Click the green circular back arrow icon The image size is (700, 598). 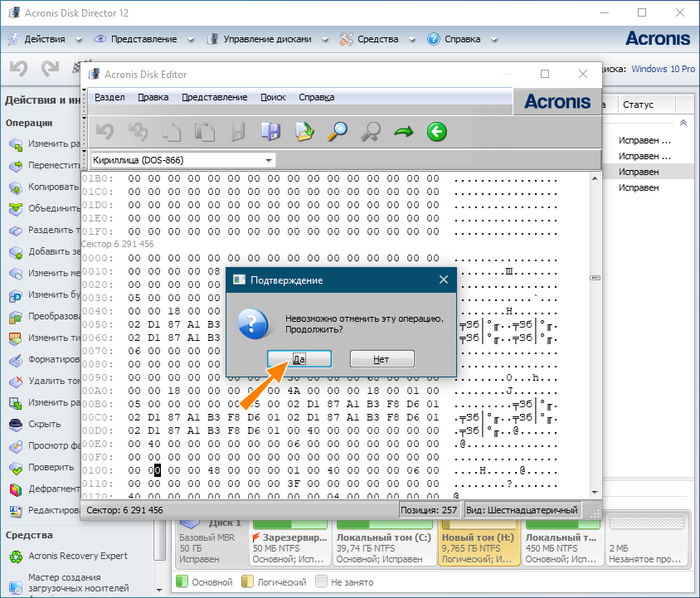click(437, 131)
